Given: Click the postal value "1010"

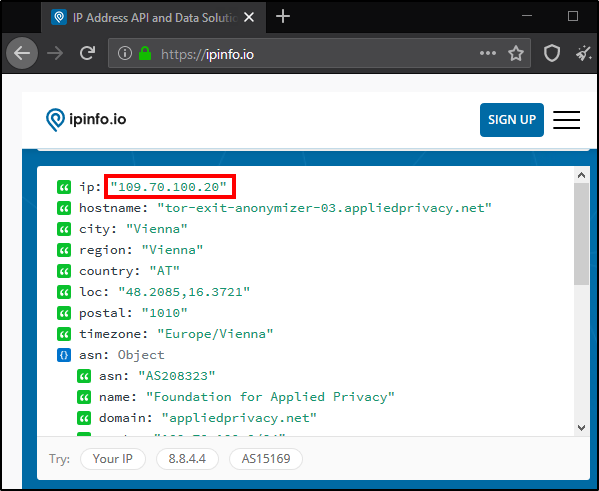Looking at the screenshot, I should coord(165,313).
